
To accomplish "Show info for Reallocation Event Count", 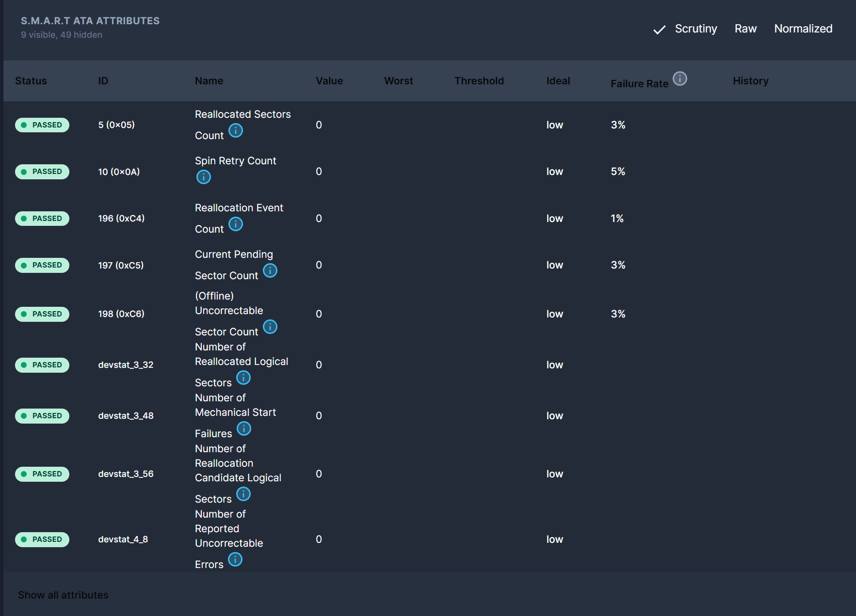I will point(236,224).
